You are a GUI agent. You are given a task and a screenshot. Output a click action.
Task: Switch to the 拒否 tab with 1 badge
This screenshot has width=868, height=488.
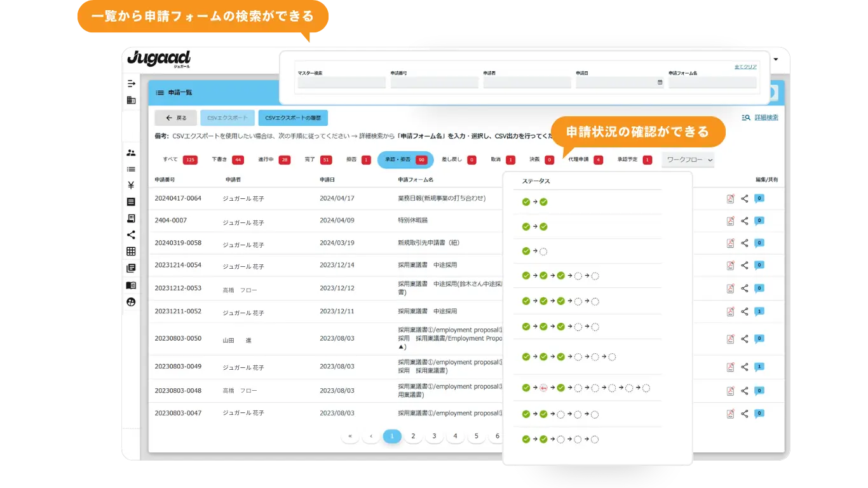pyautogui.click(x=358, y=159)
